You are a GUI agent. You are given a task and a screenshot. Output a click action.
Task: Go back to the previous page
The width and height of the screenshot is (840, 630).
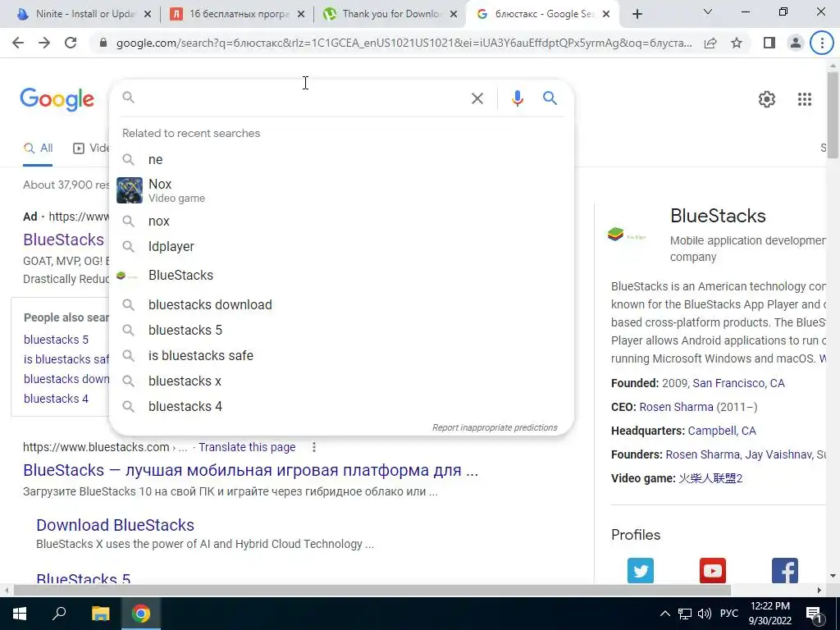(18, 43)
